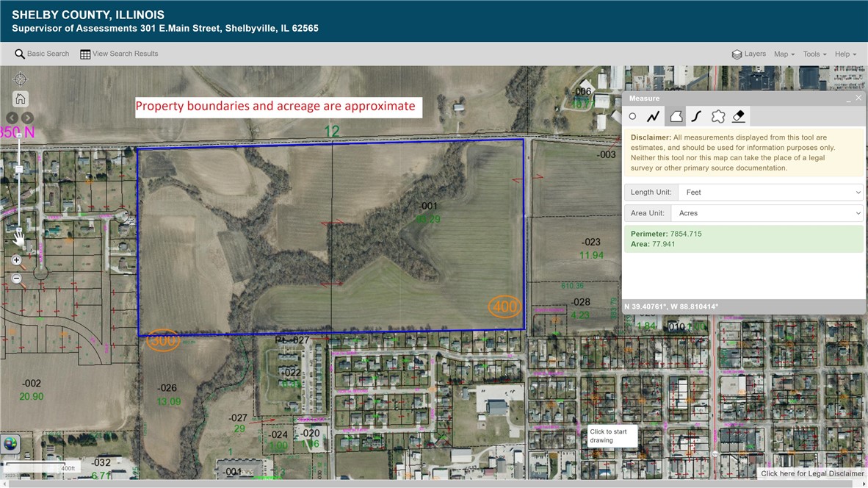Image resolution: width=868 pixels, height=488 pixels.
Task: Click the Basic Search button
Action: point(42,54)
